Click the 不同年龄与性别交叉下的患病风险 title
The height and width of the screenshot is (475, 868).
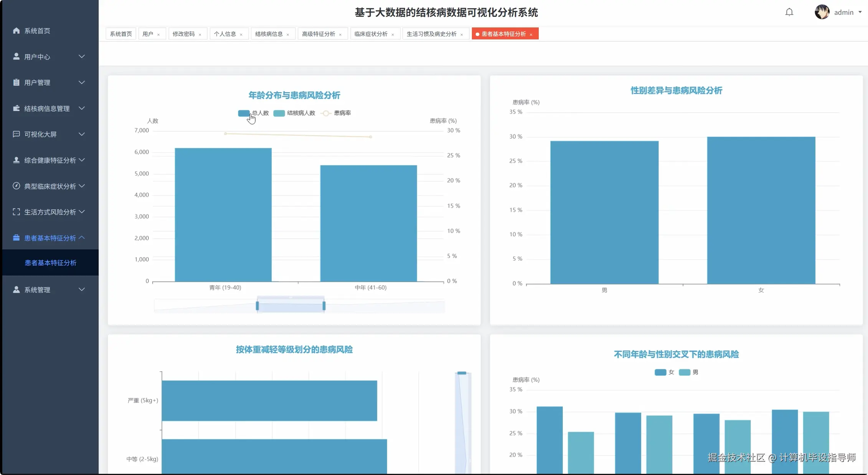676,354
